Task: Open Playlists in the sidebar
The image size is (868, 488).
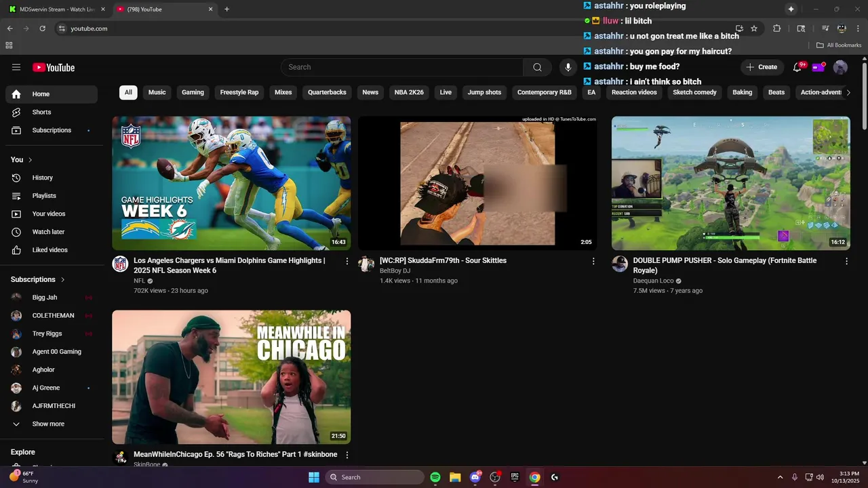Action: (52, 196)
